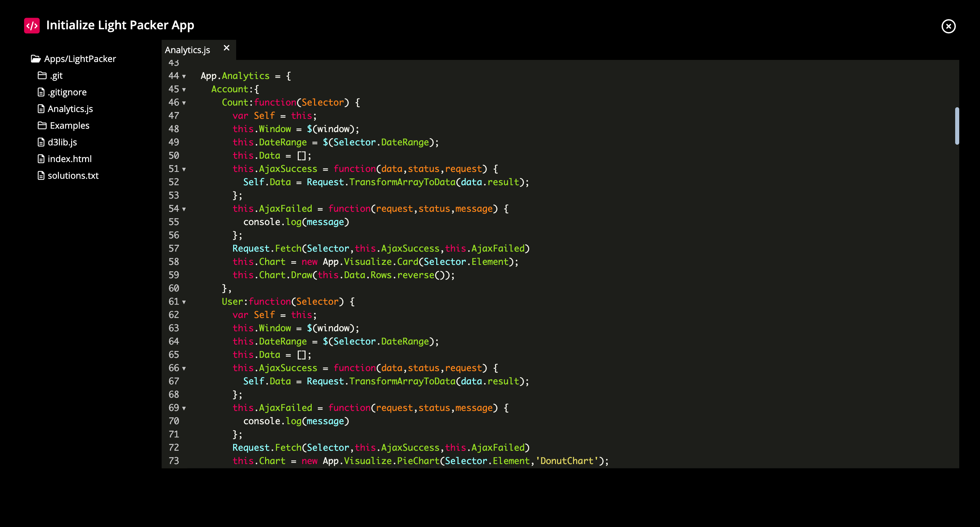Click line number 73 in gutter
Image resolution: width=980 pixels, height=527 pixels.
click(x=174, y=461)
